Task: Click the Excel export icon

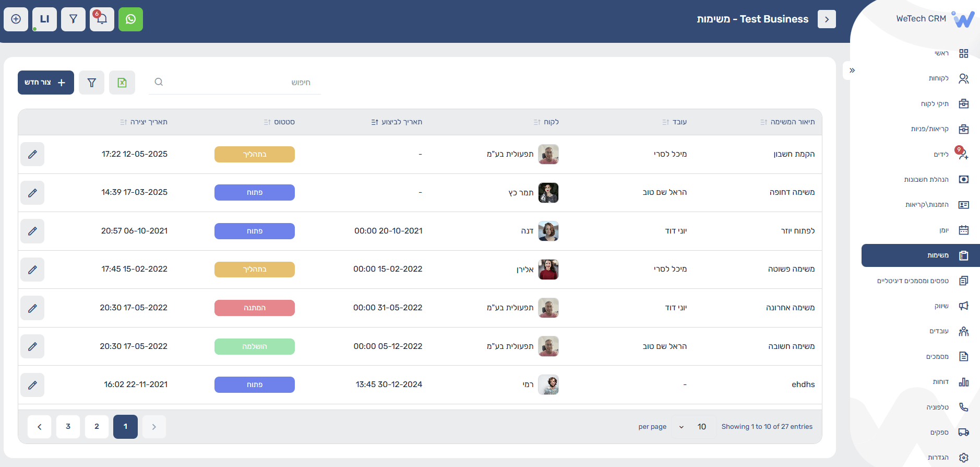Action: coord(122,83)
